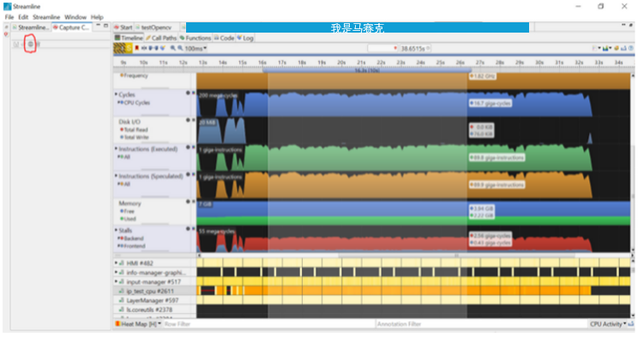Click the Memory Used series label

click(x=129, y=219)
